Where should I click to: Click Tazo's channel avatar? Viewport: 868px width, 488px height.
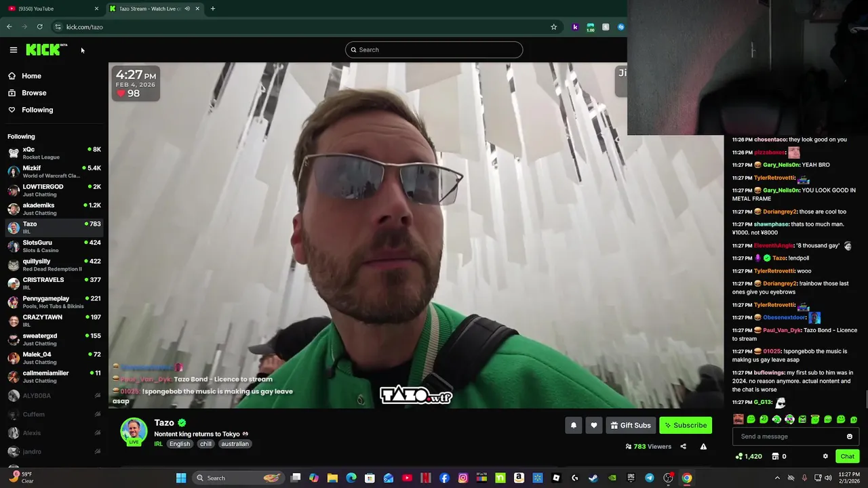[134, 432]
